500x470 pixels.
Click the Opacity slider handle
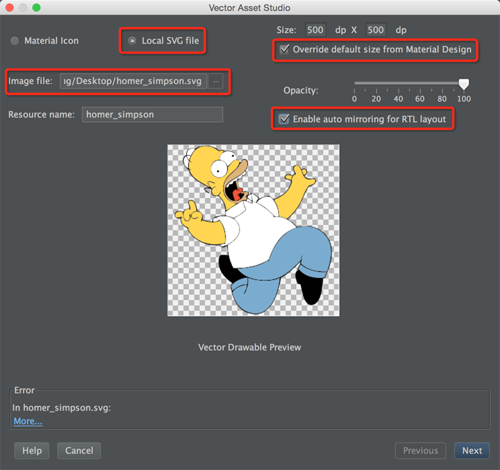(464, 84)
